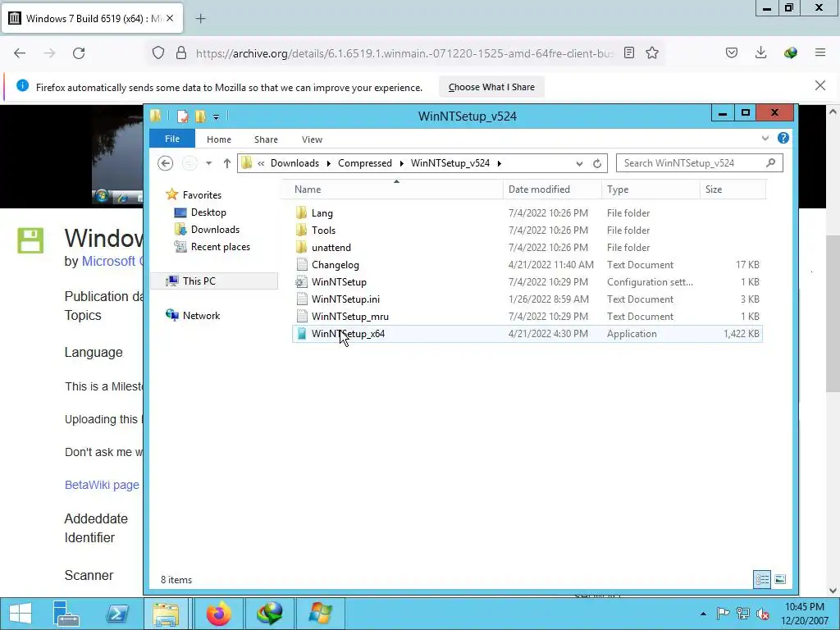Open the Lang folder
Screen dimensions: 840x630
[x=322, y=213]
